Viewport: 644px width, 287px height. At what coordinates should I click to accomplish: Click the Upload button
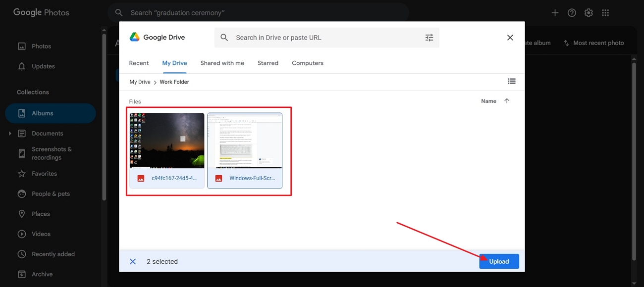coord(499,261)
